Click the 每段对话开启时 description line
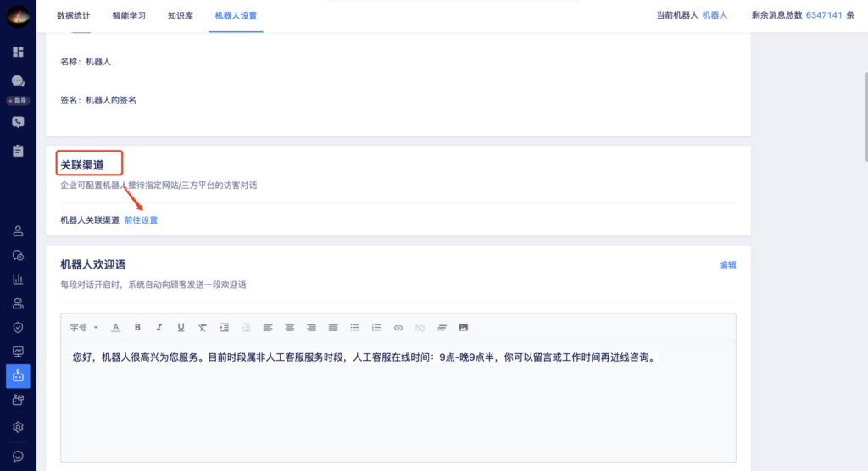This screenshot has width=868, height=471. coord(153,285)
